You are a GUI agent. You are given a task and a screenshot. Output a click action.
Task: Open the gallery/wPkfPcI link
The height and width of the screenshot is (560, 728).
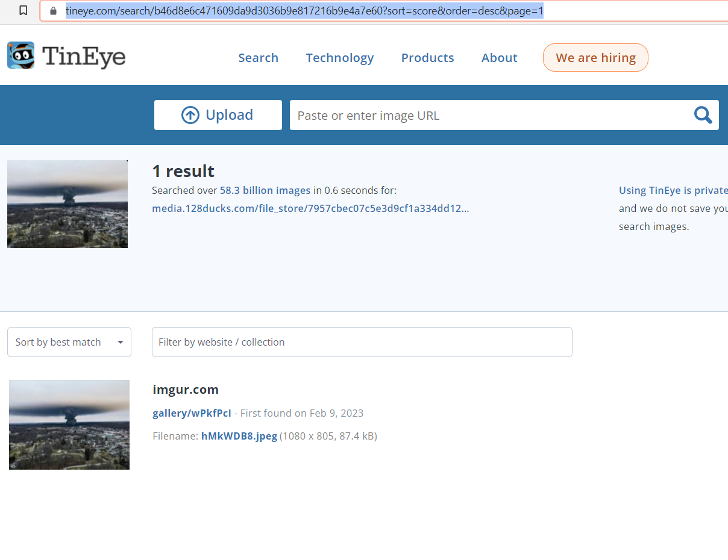(192, 413)
